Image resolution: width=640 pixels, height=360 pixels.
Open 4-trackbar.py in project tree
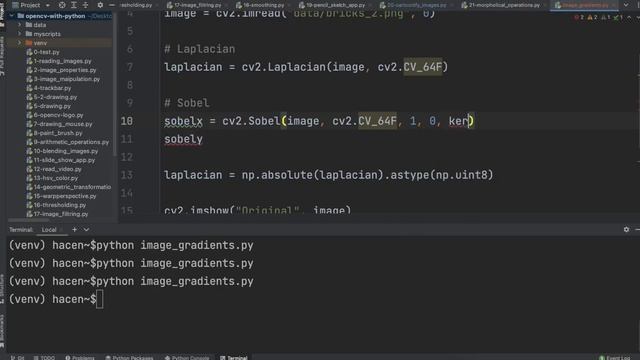point(52,88)
